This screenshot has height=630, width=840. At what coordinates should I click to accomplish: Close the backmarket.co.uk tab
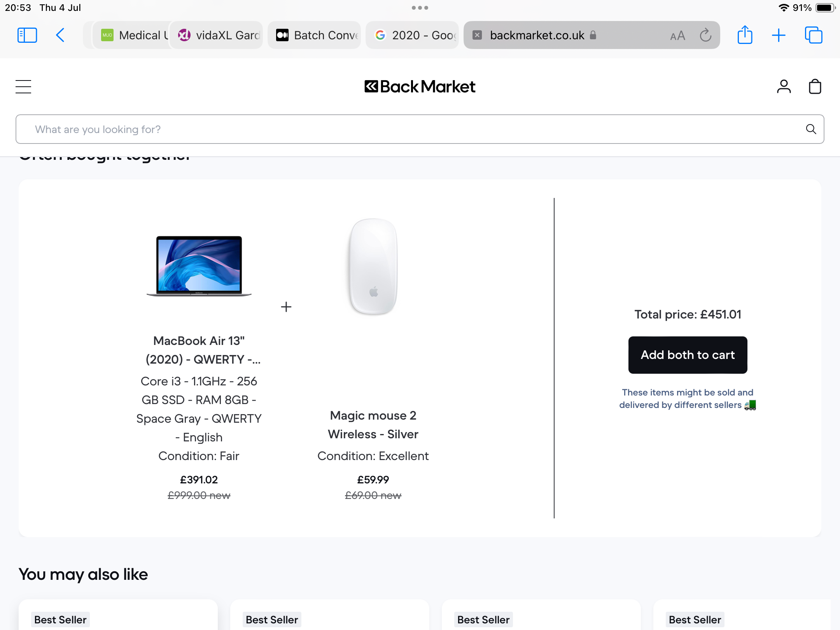(x=477, y=35)
